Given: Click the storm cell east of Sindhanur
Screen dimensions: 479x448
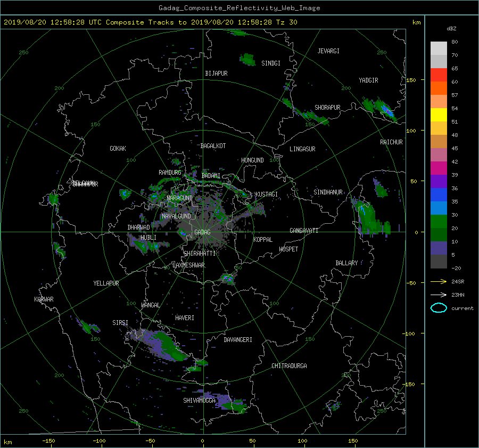Looking at the screenshot, I should [x=370, y=218].
